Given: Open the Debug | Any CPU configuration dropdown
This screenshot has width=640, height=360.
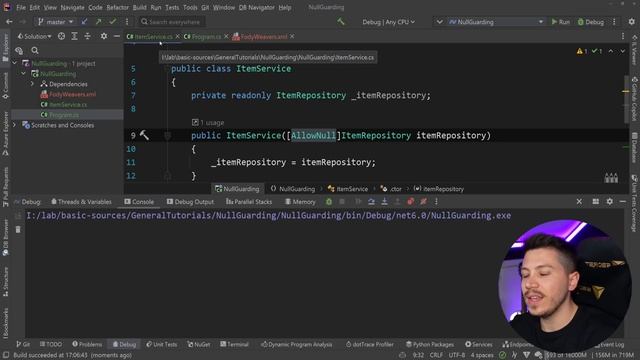Looking at the screenshot, I should tap(388, 22).
